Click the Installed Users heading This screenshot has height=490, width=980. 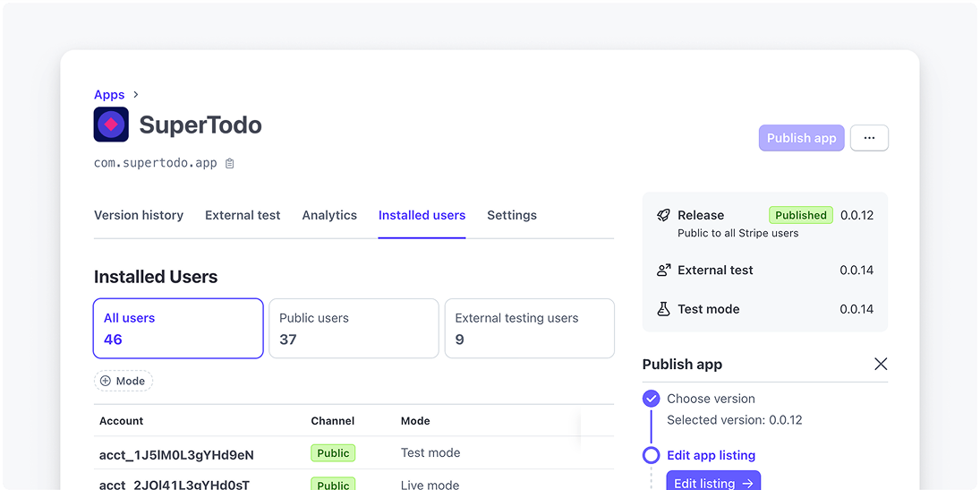[x=156, y=277]
